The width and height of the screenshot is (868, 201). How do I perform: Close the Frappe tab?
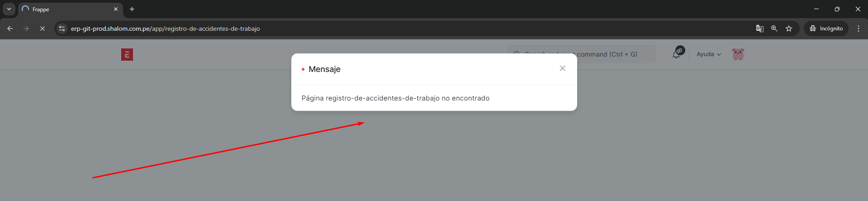click(x=116, y=9)
